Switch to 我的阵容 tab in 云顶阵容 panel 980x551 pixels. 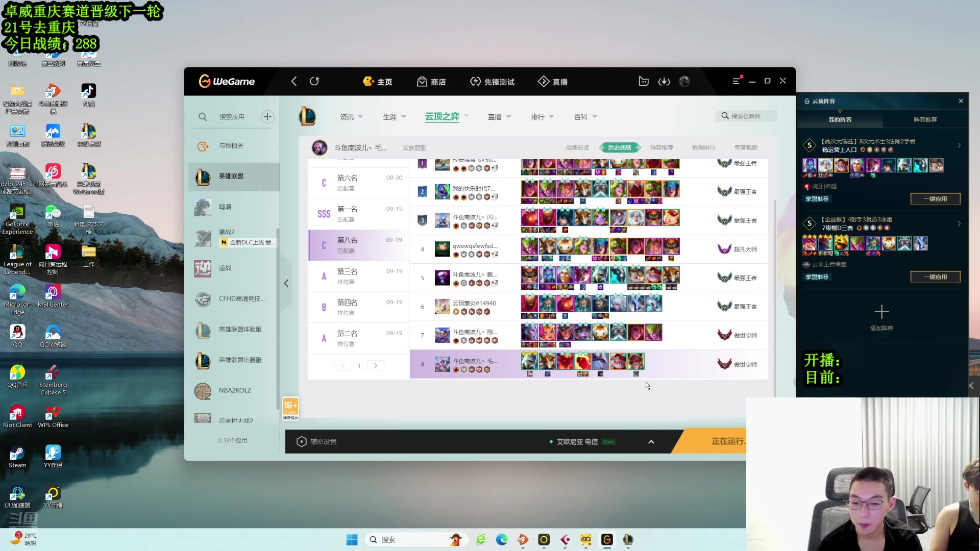pos(840,119)
